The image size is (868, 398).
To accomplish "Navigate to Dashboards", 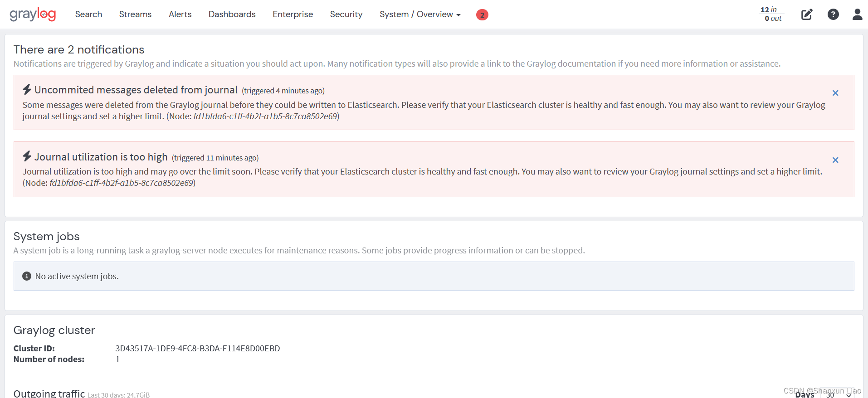I will click(232, 15).
